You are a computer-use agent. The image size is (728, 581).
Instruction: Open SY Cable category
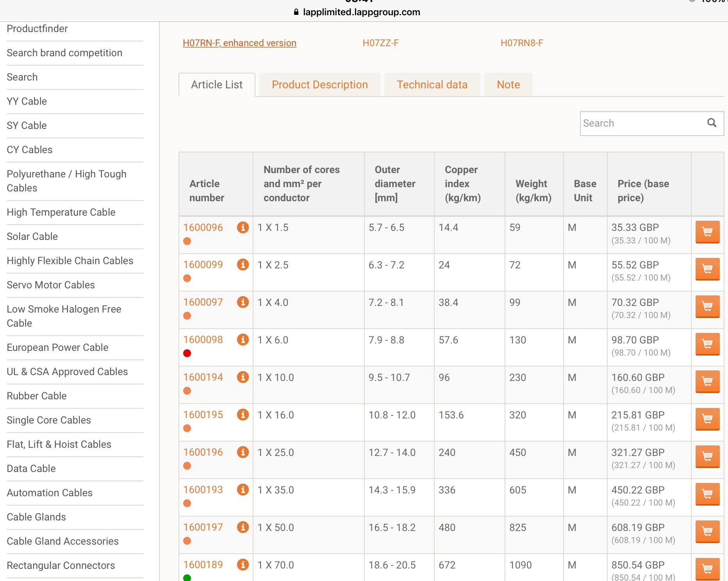[x=27, y=125]
